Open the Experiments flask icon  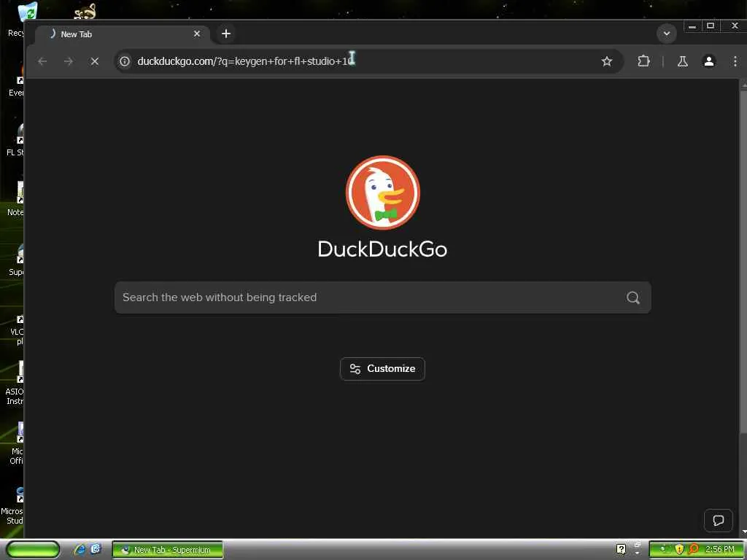683,61
